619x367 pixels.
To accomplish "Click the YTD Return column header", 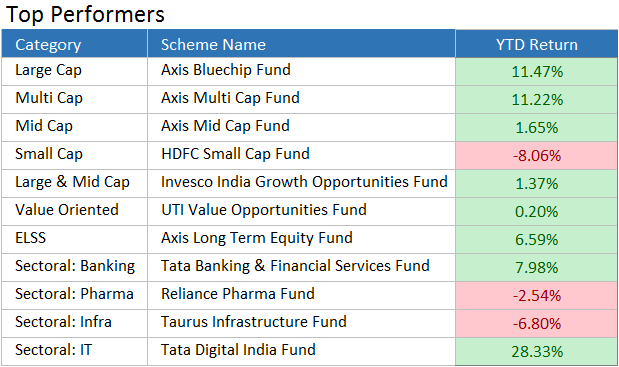I will 536,44.
